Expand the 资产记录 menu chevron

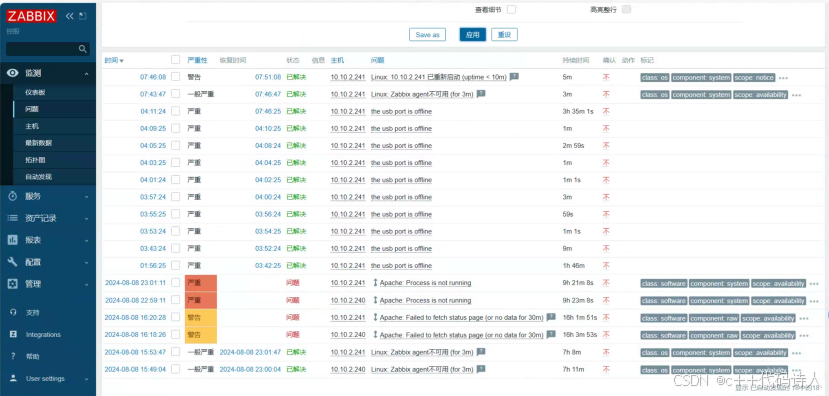point(87,218)
